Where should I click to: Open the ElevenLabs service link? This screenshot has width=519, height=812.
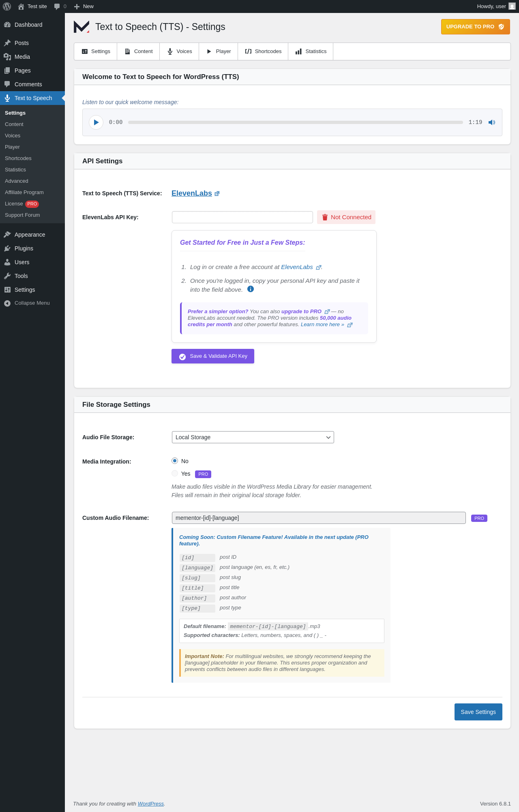[192, 193]
